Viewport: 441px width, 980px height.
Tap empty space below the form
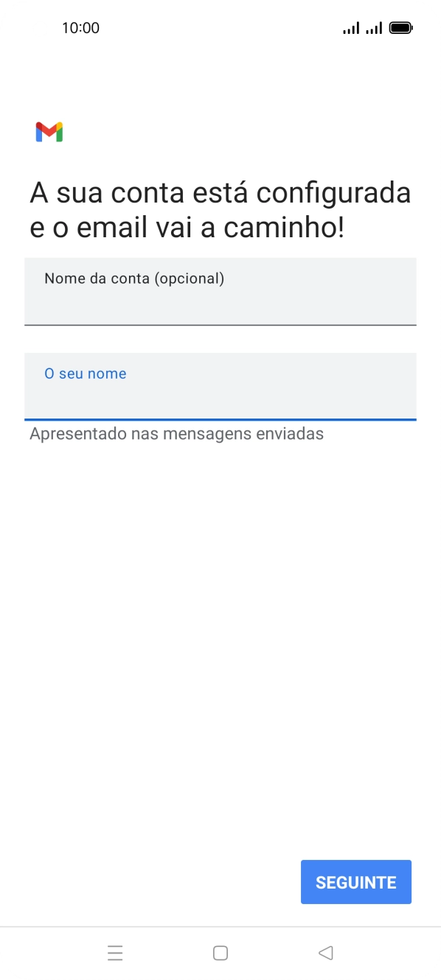pyautogui.click(x=220, y=626)
